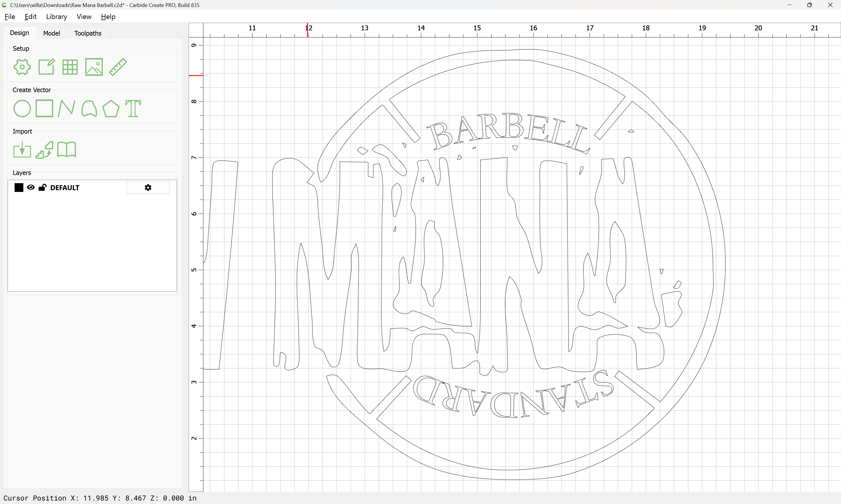Select the Circle vector tool
841x504 pixels.
coord(22,109)
